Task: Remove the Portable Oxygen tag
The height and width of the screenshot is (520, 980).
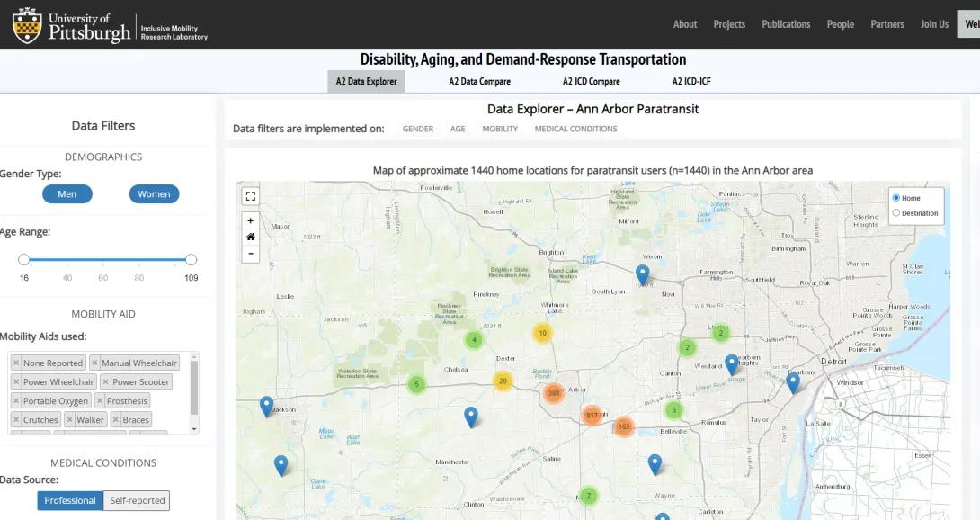Action: click(x=16, y=401)
